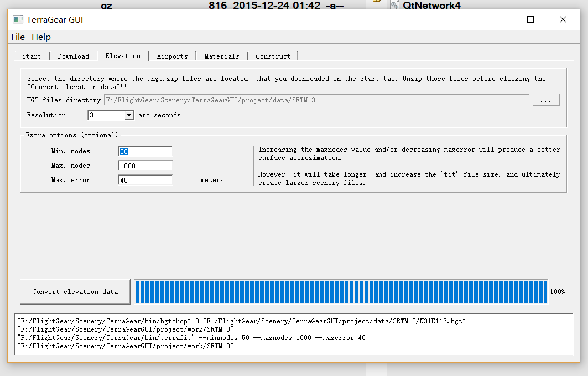Select the Elevation tab
This screenshot has width=588, height=376.
[x=123, y=55]
